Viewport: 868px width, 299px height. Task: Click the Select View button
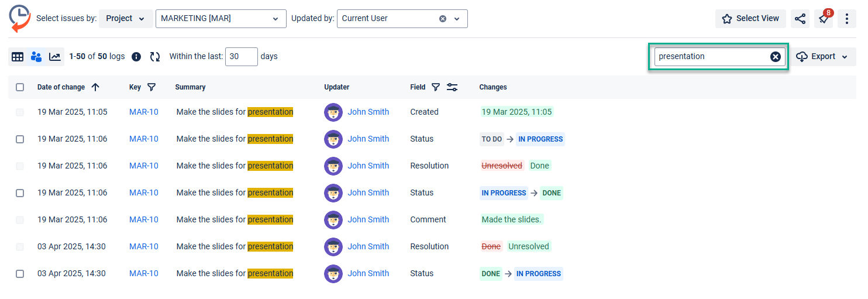pos(750,19)
